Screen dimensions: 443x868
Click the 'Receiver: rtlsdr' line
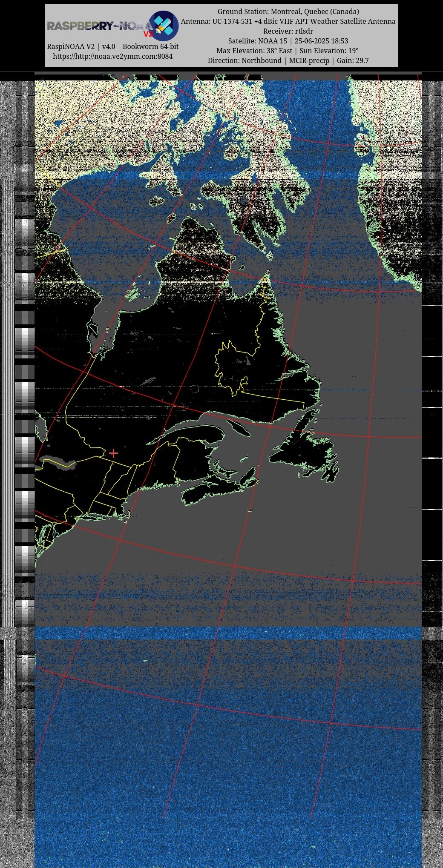288,31
